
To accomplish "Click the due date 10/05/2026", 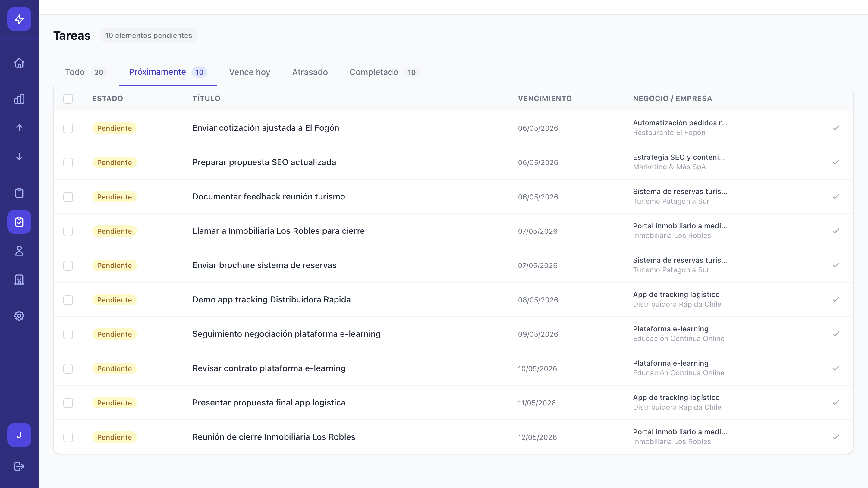I will 537,368.
